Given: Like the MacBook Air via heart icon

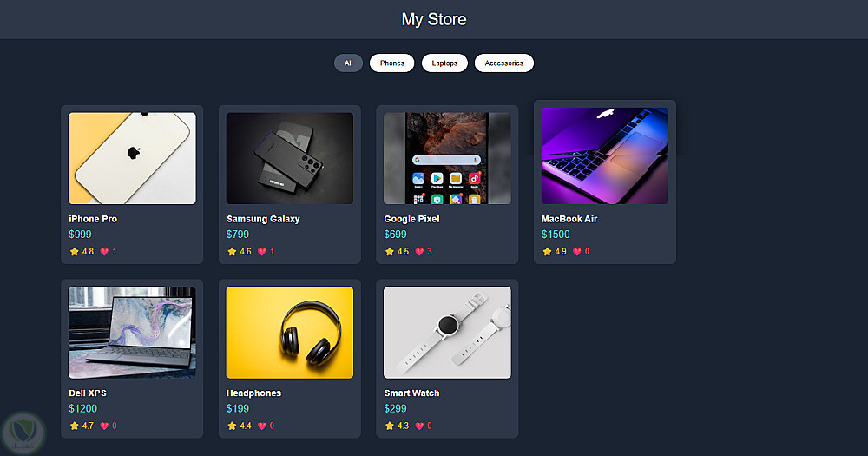Looking at the screenshot, I should tap(577, 252).
